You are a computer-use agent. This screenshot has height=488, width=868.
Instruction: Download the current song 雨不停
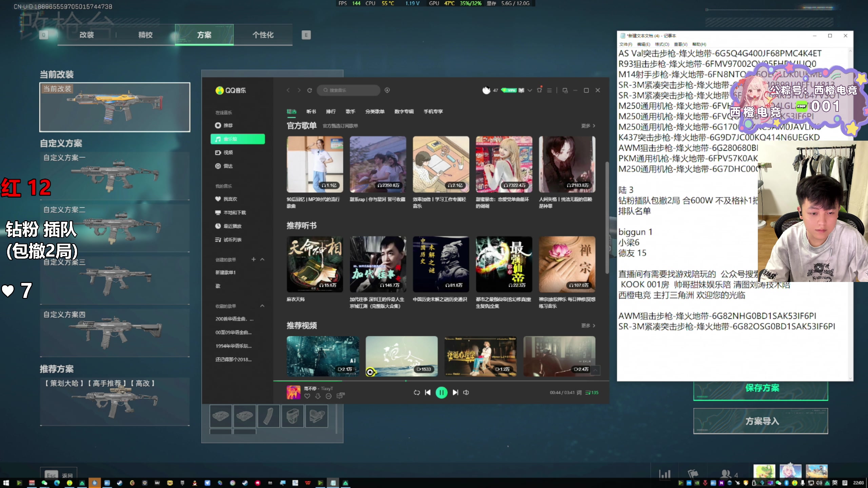pyautogui.click(x=318, y=396)
